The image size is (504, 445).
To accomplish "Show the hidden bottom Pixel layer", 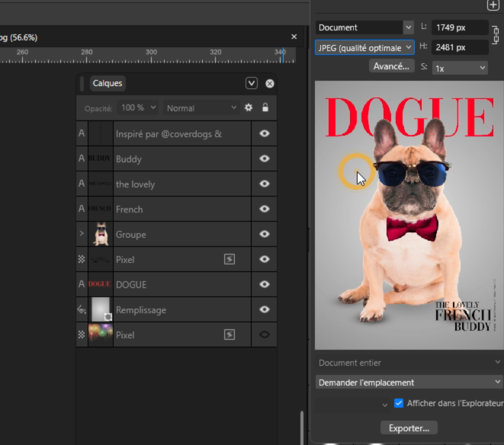I will [x=265, y=335].
